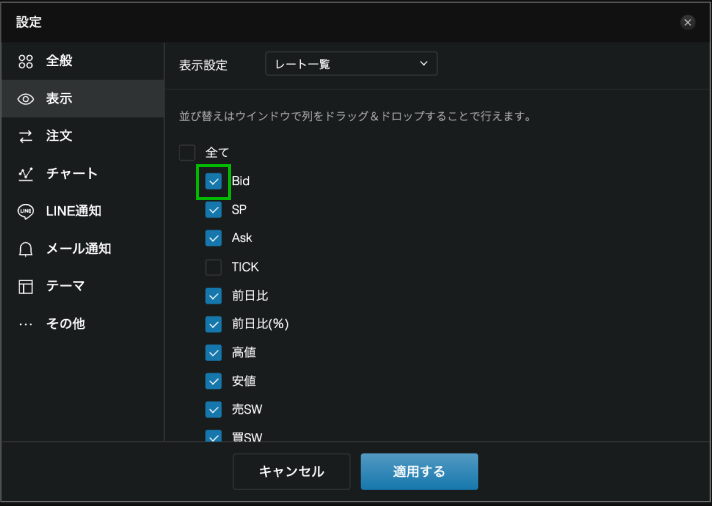Click the テーマ layout icon
The height and width of the screenshot is (506, 712).
[x=26, y=286]
